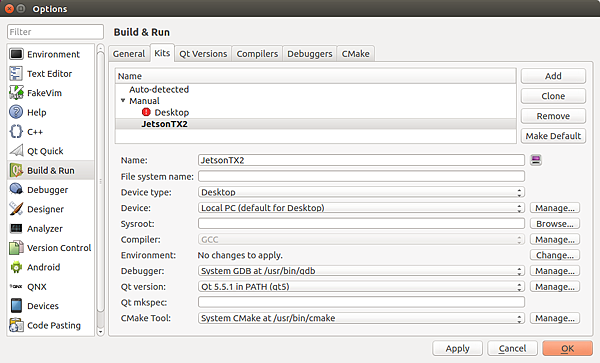Screen dimensions: 600x363
Task: Open the Android settings category
Action: (x=51, y=267)
